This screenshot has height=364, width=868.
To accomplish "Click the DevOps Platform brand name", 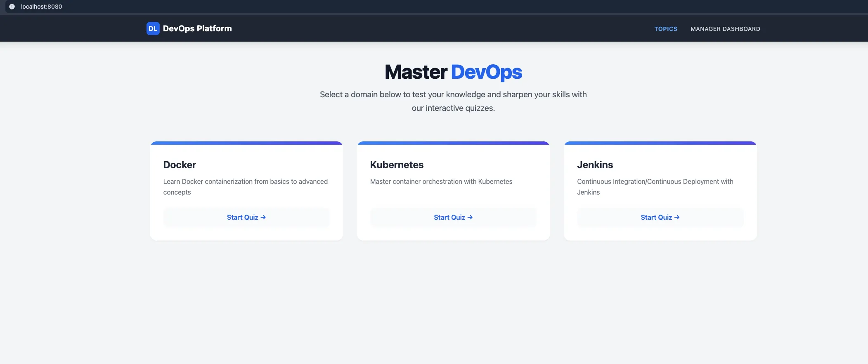I will [197, 28].
